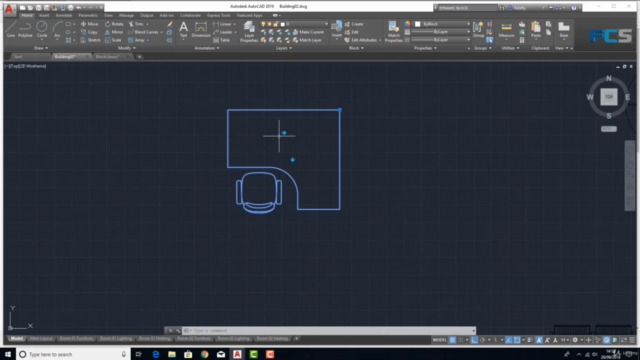Toggle snap mode in status bar
The height and width of the screenshot is (360, 640).
(x=461, y=340)
